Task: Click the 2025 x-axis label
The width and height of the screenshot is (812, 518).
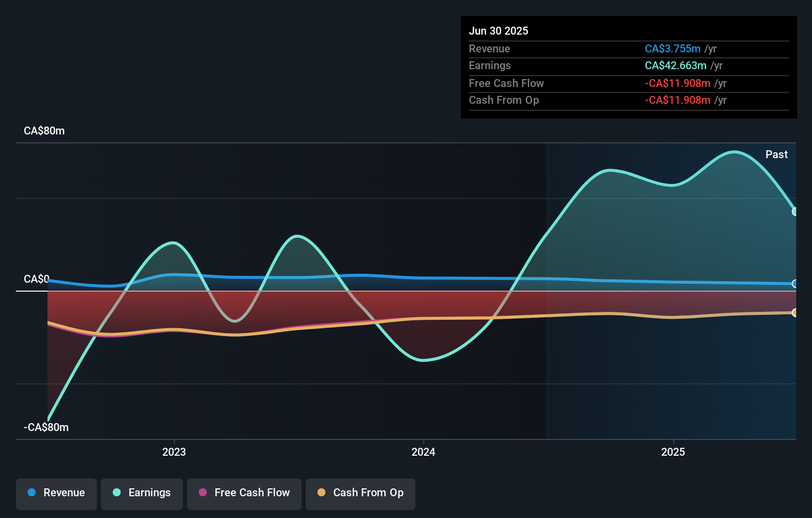Action: (x=673, y=452)
